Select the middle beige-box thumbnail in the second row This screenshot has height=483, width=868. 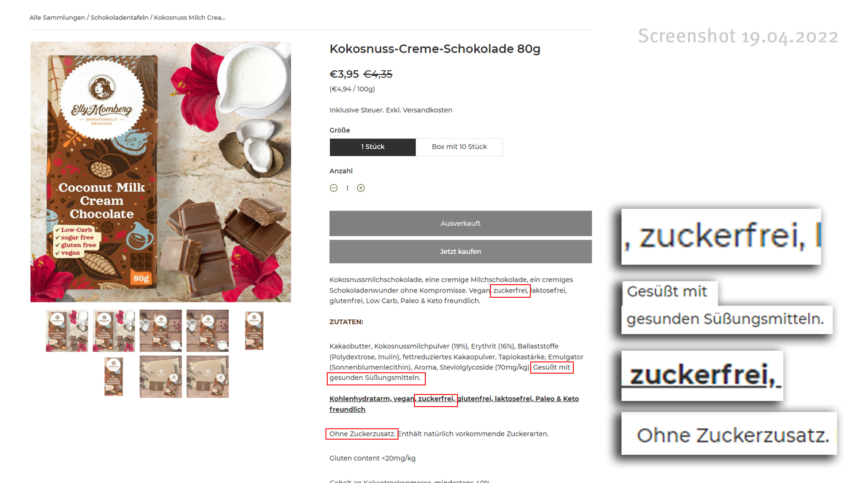pyautogui.click(x=161, y=377)
